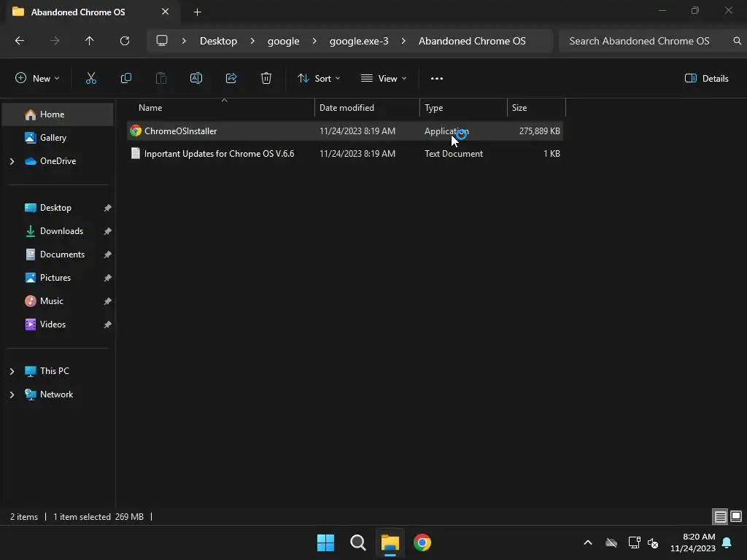Select Network in sidebar

point(56,394)
